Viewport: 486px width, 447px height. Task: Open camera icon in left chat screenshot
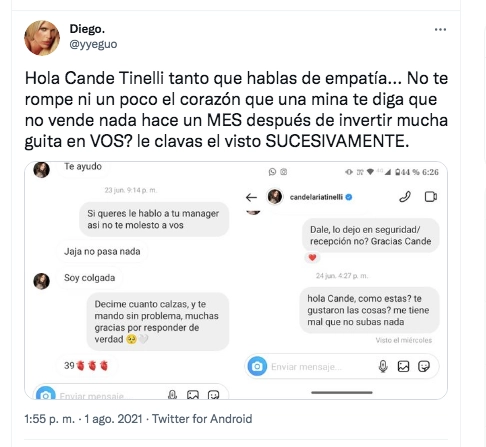tap(46, 393)
